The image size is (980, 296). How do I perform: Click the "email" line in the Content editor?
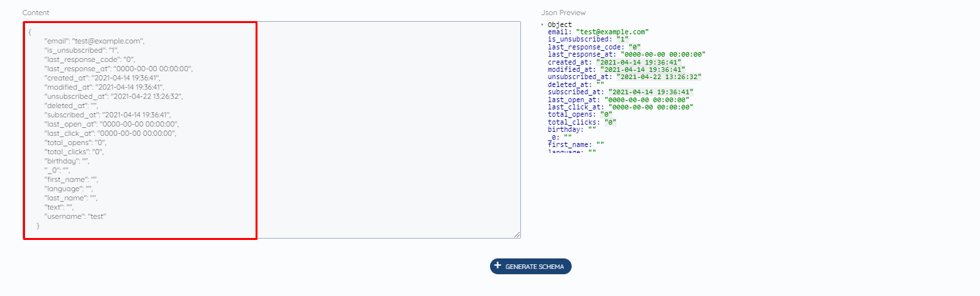94,41
